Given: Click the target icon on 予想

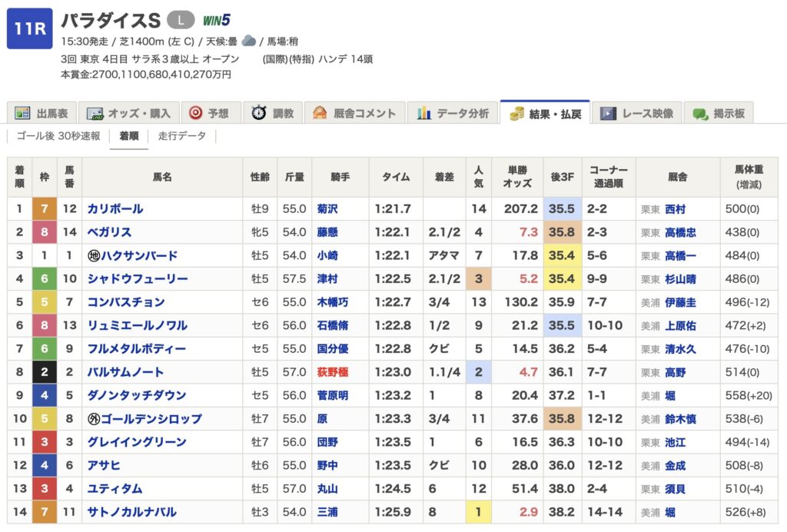Looking at the screenshot, I should (x=195, y=113).
